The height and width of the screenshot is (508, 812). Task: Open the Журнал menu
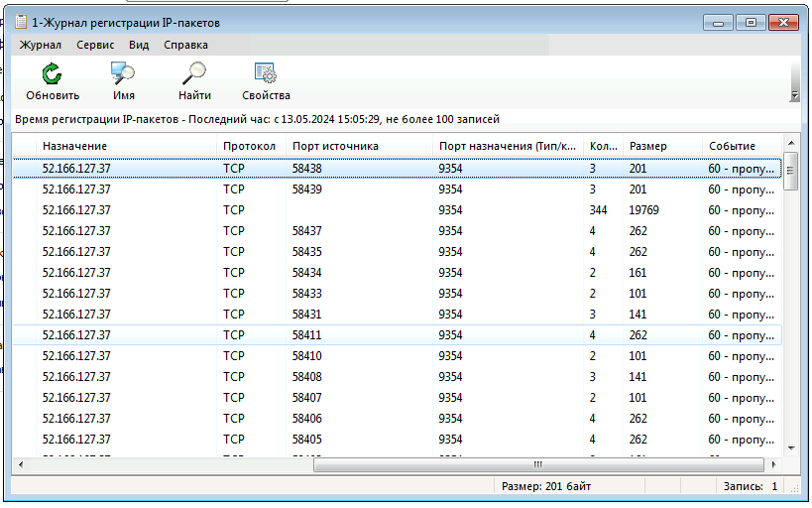(41, 45)
